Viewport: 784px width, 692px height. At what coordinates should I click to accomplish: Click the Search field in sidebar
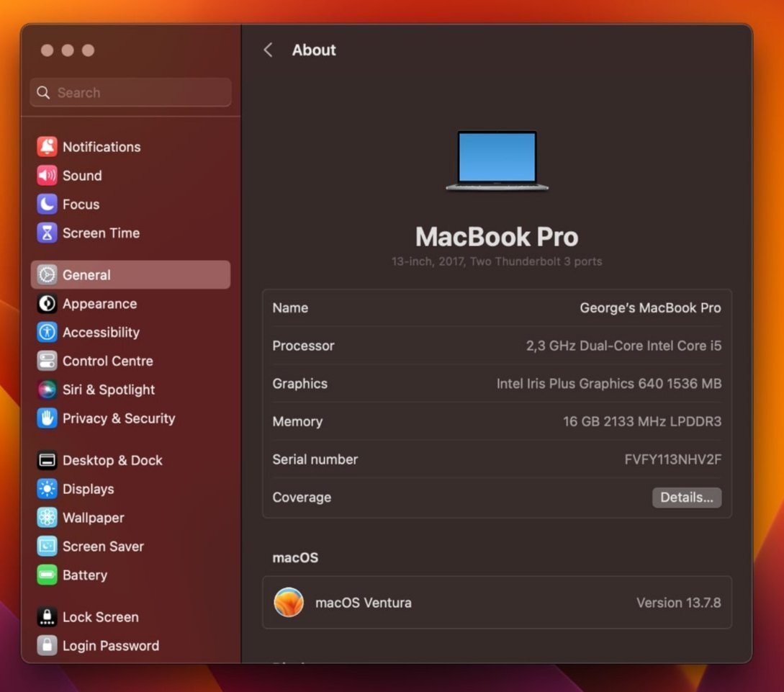tap(131, 93)
